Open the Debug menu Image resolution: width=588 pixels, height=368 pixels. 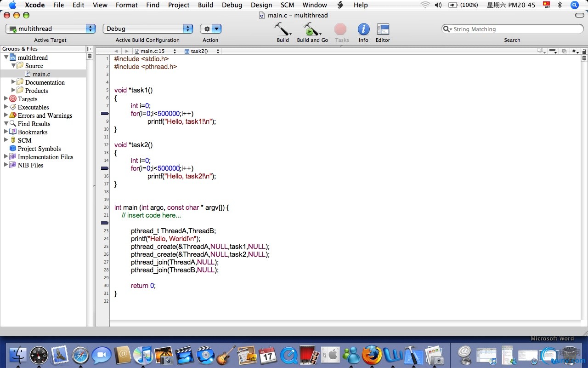[232, 5]
